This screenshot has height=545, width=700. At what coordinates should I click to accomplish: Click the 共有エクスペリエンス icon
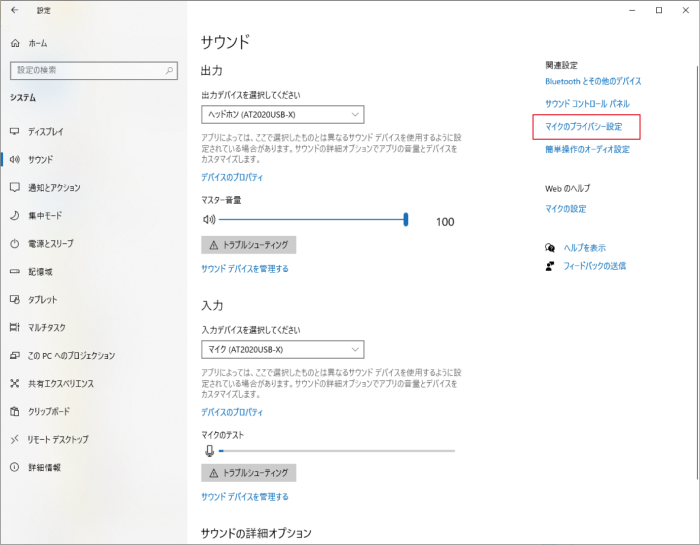pyautogui.click(x=15, y=383)
